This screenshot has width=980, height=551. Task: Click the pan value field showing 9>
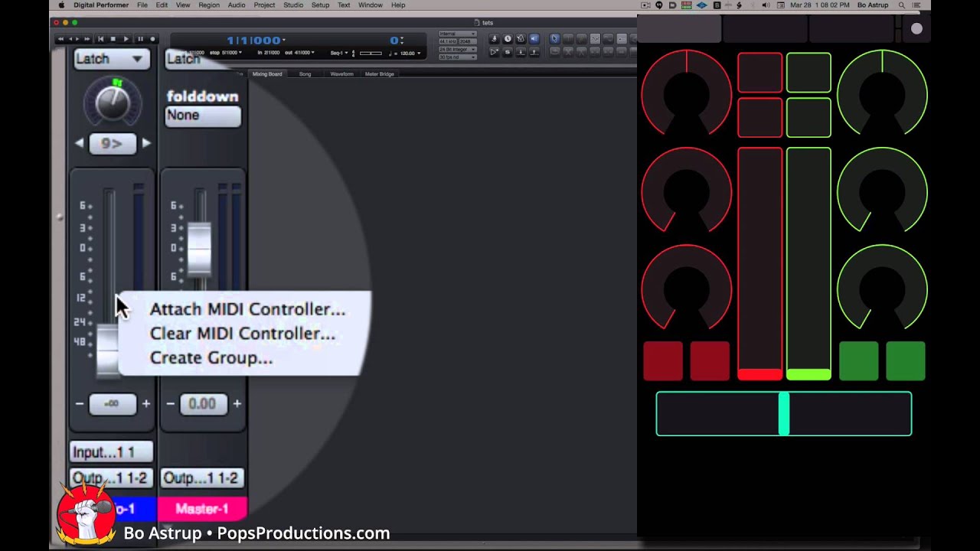click(112, 143)
